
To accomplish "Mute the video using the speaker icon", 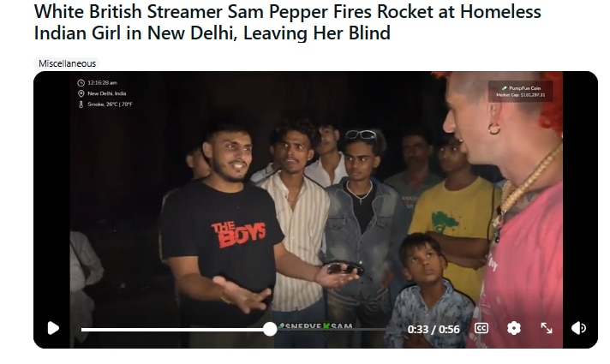I will (579, 328).
